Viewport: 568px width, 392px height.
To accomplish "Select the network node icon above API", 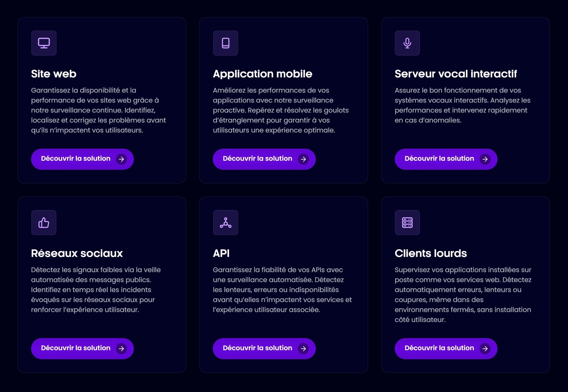I will [x=225, y=222].
